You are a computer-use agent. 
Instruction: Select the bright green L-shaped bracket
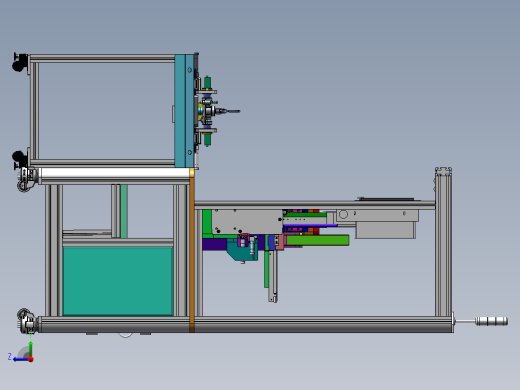pyautogui.click(x=207, y=223)
